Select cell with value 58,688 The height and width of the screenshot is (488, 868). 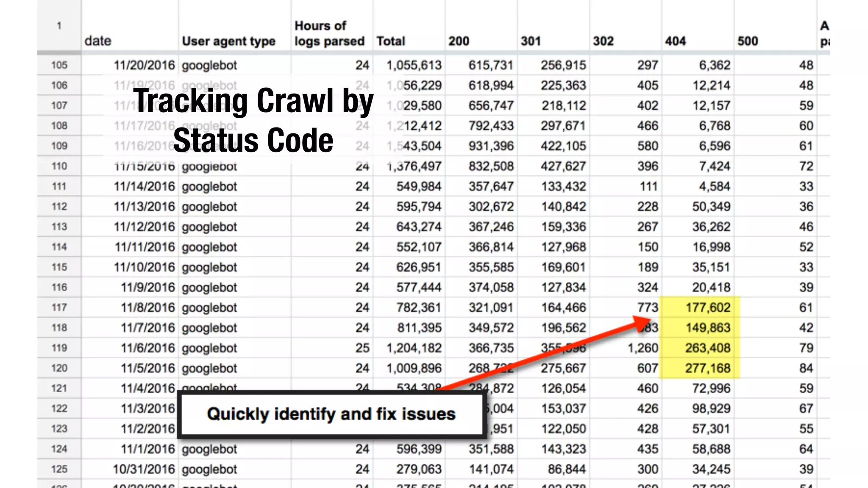(698, 449)
